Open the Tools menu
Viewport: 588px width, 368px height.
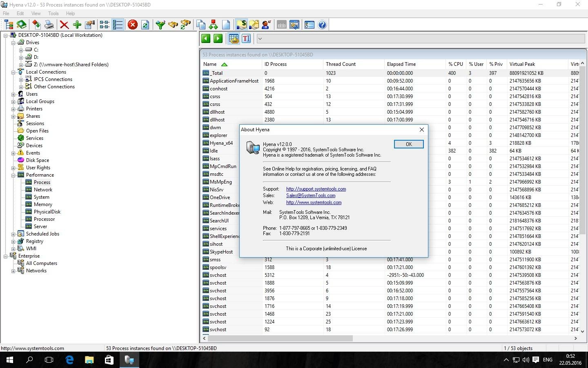point(53,13)
